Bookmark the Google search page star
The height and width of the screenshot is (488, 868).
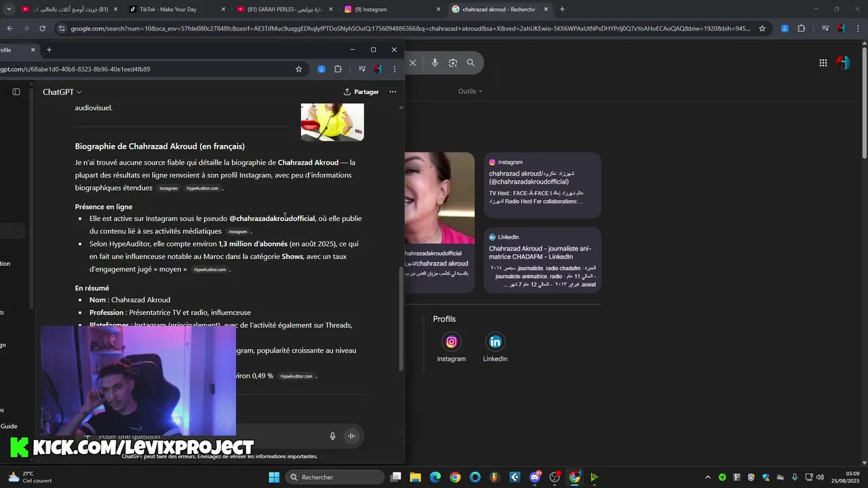point(762,28)
